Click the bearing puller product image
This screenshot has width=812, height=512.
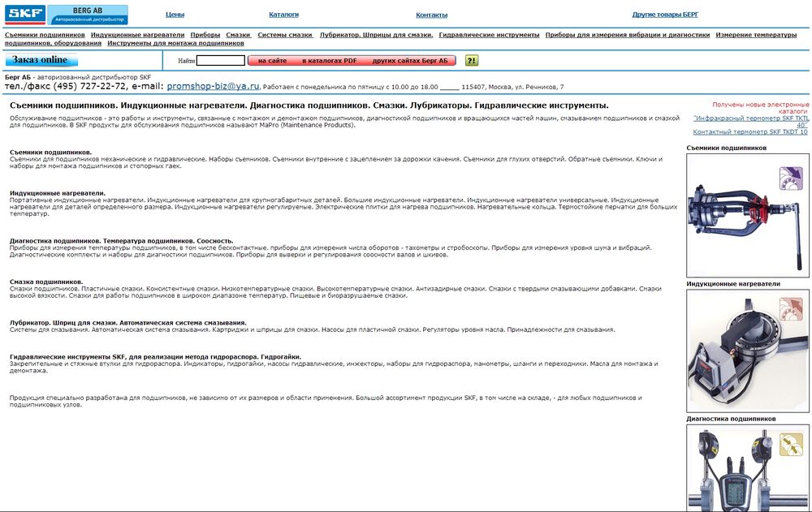click(747, 215)
